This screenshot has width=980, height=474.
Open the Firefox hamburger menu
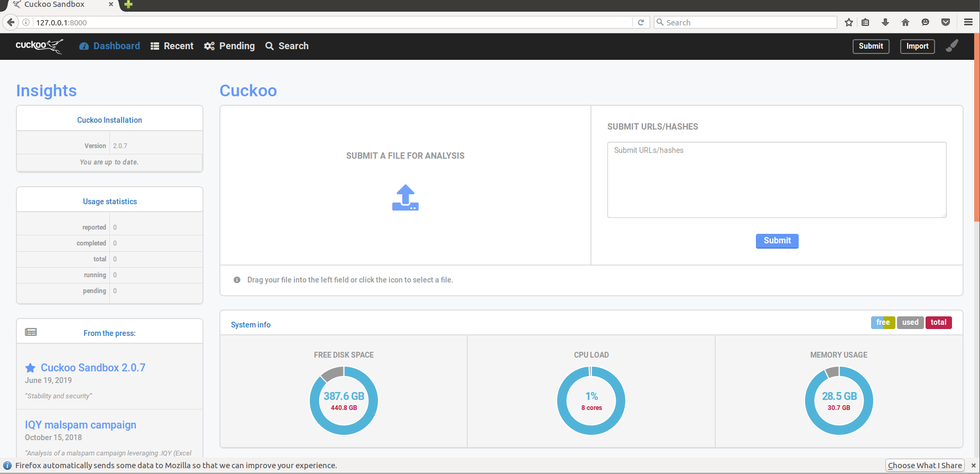pos(968,22)
